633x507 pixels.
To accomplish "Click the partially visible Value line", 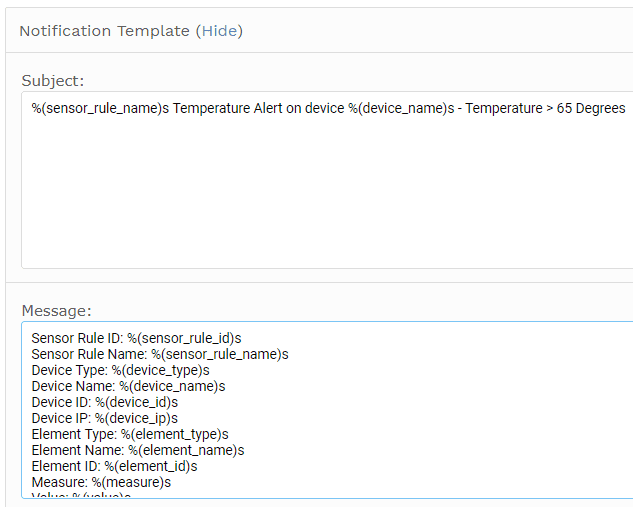I will [x=81, y=495].
